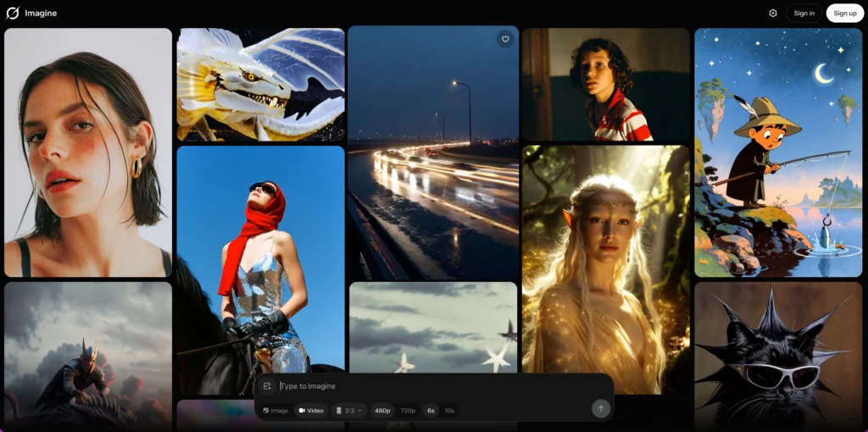
Task: Open the cloudy sky with stars thumbnail
Action: tap(433, 328)
